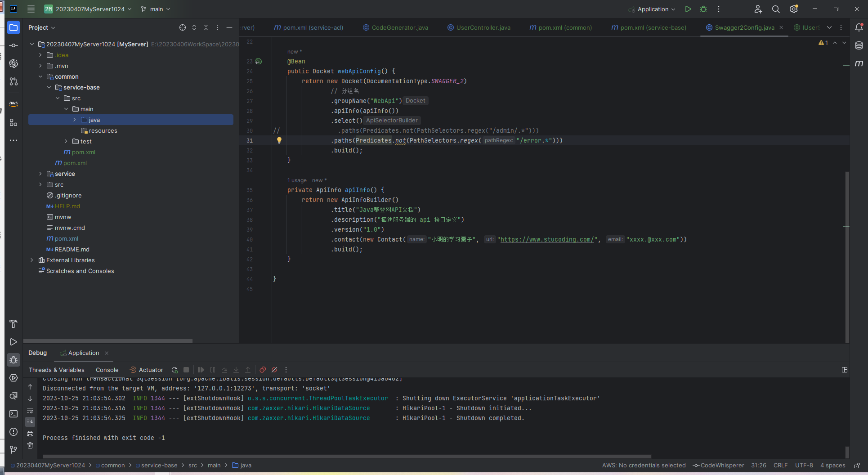Open the main branch dropdown
Image resolution: width=868 pixels, height=475 pixels.
(x=156, y=9)
